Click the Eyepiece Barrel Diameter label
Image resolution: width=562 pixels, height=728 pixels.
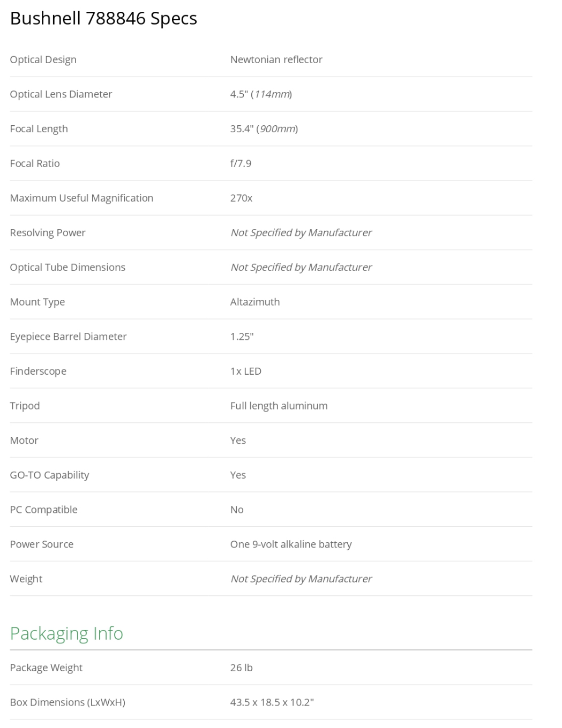68,337
